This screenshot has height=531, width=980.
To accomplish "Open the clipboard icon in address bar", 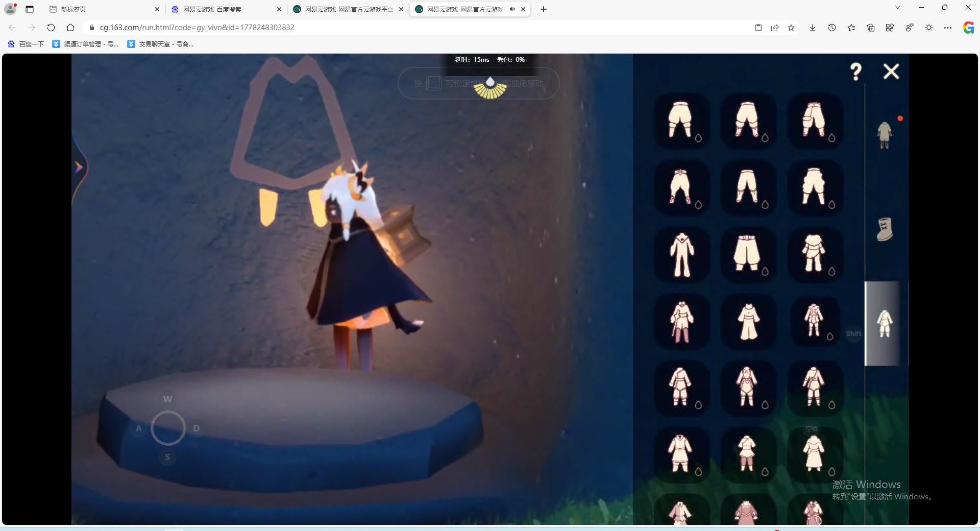I will coord(758,28).
